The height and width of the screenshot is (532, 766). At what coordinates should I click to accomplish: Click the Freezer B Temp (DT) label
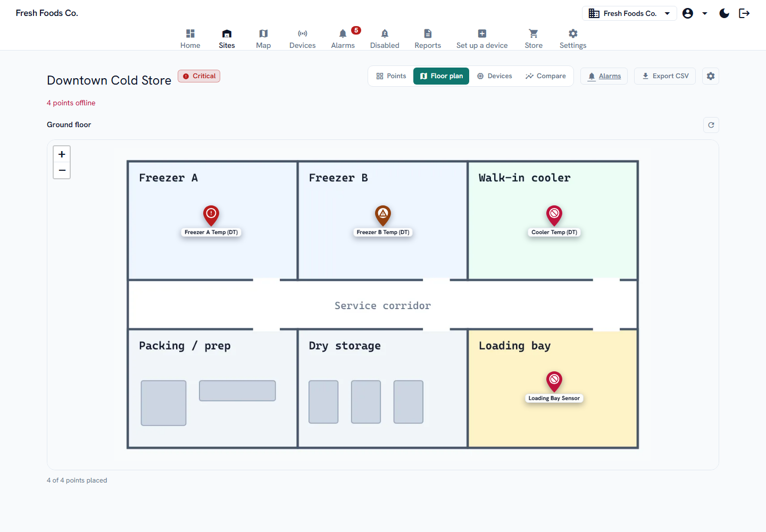(383, 232)
